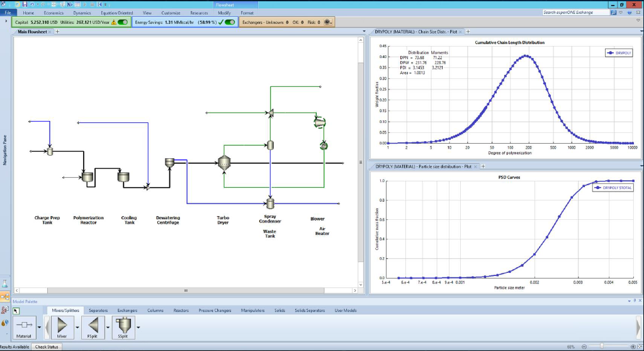Click the aspenONE Exchange search magnifier icon
The height and width of the screenshot is (351, 644).
(x=613, y=13)
